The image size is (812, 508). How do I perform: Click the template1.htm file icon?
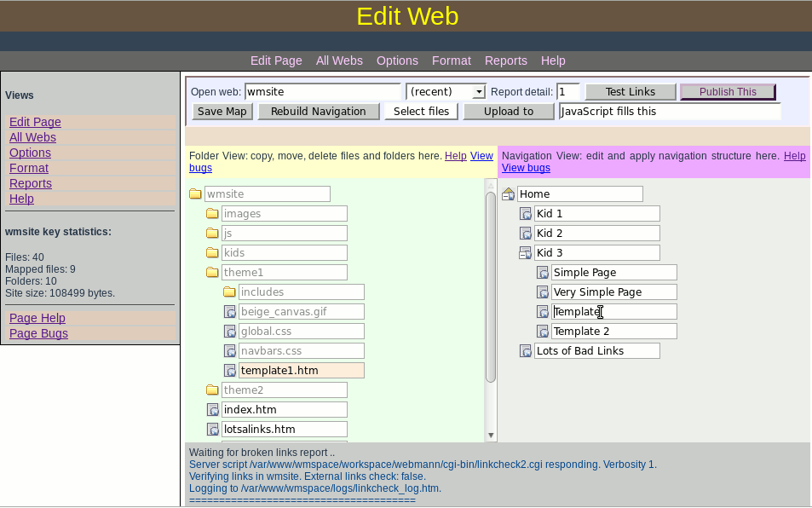(x=229, y=371)
